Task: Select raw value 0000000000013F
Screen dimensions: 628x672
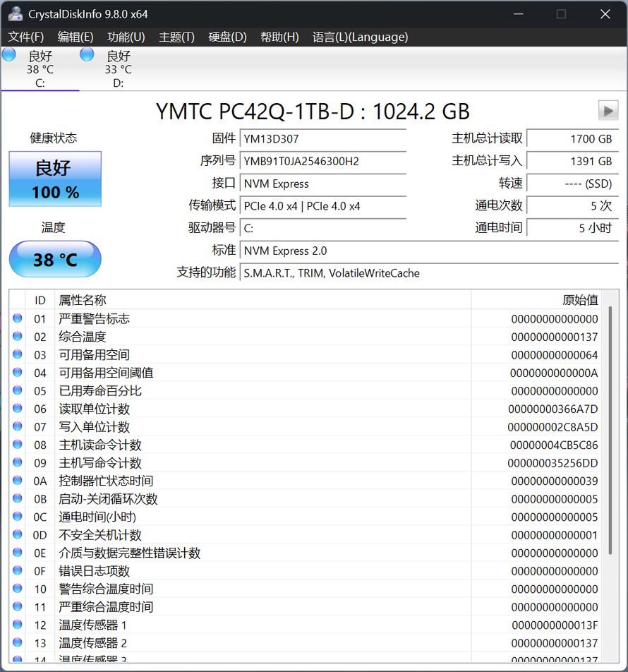Action: 555,625
